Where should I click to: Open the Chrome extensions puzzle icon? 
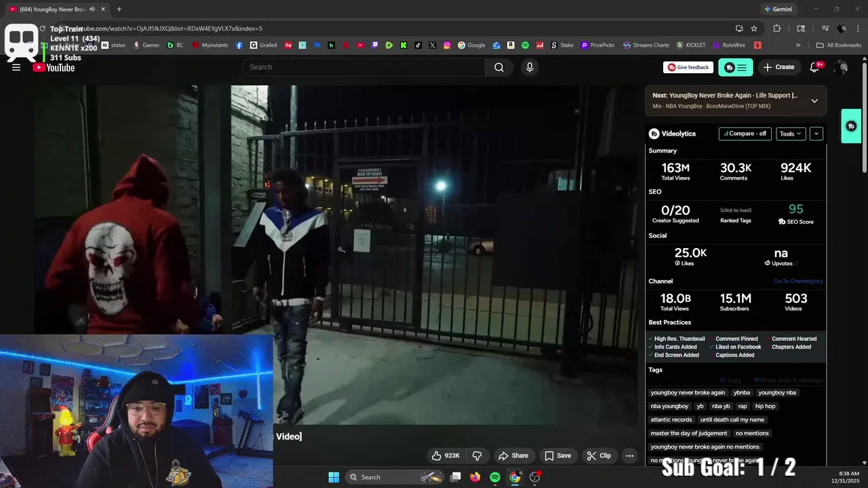pos(777,28)
